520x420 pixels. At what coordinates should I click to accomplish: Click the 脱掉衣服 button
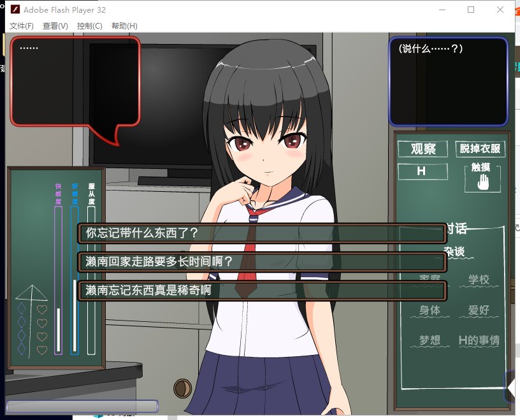(480, 148)
